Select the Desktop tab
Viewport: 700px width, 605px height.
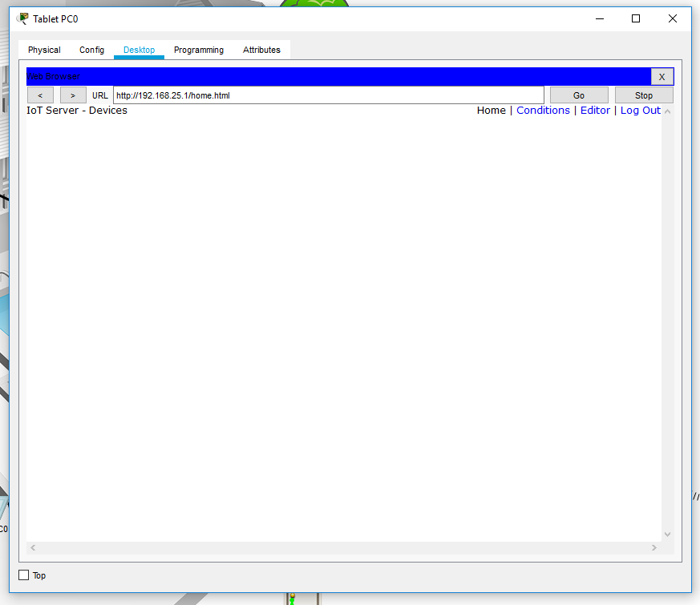click(139, 50)
